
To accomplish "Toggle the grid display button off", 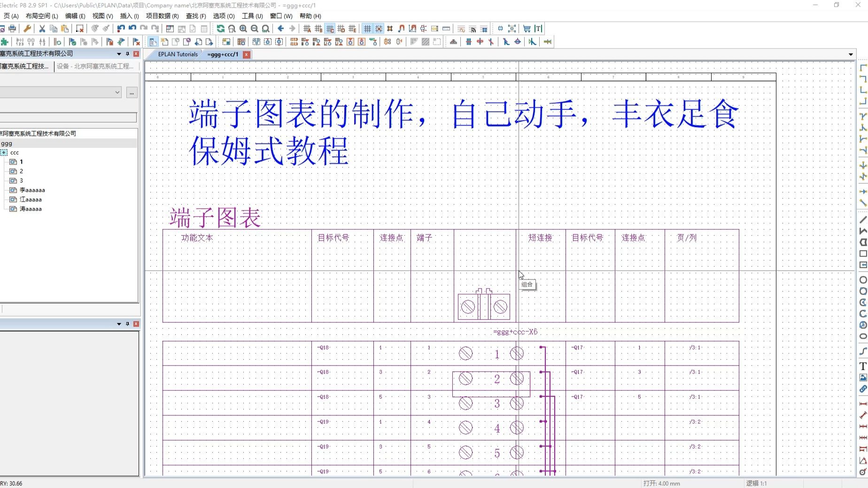I will click(x=367, y=28).
